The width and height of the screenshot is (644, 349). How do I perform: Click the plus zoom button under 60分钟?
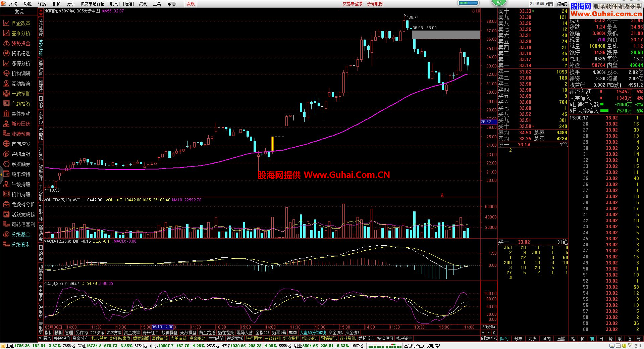[484, 333]
